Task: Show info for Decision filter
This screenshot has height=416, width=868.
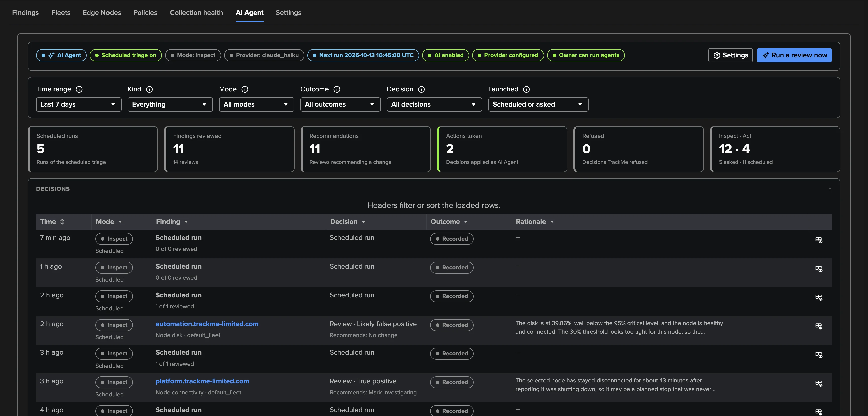Action: pos(421,89)
